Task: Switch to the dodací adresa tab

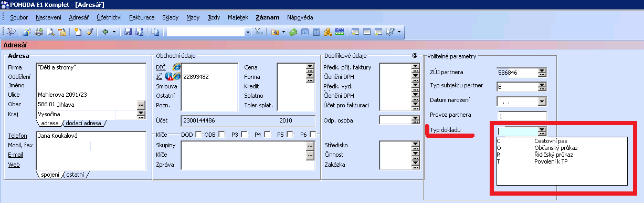Action: (x=84, y=124)
